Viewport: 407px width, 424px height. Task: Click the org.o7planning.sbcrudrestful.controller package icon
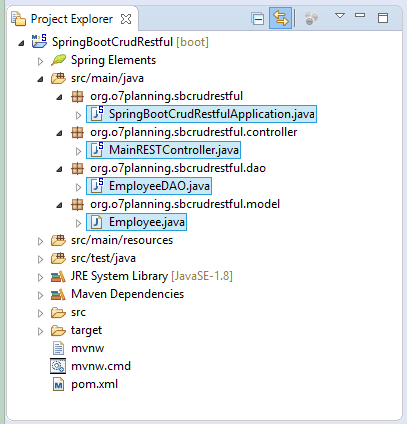(77, 132)
